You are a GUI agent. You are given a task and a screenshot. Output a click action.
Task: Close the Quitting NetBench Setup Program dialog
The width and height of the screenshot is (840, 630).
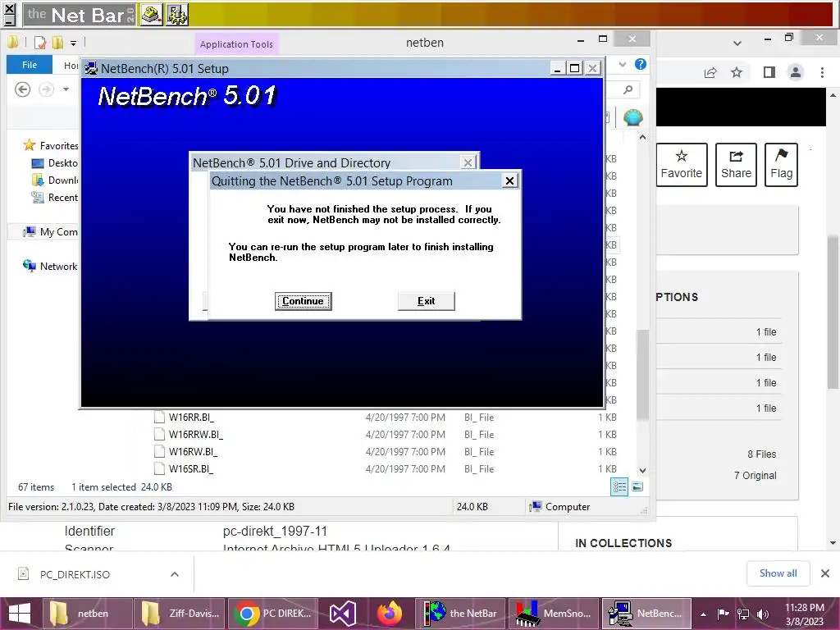coord(510,181)
